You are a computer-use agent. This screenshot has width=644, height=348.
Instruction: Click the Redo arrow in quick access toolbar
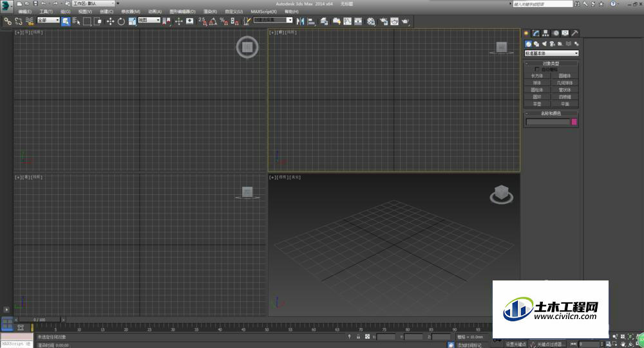(x=55, y=4)
